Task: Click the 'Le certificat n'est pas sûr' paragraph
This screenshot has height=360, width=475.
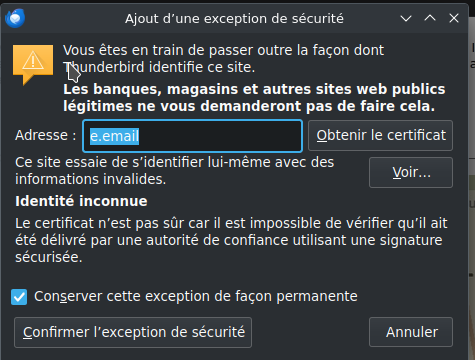Action: (x=231, y=240)
